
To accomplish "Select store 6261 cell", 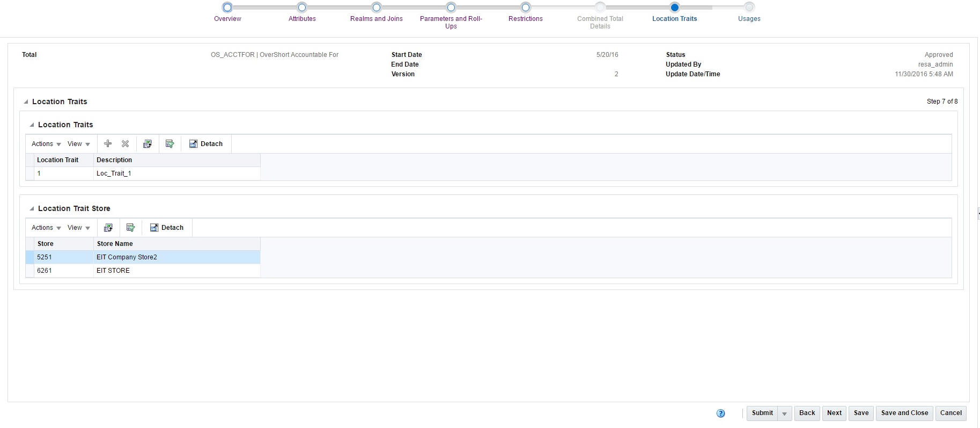I will tap(64, 271).
